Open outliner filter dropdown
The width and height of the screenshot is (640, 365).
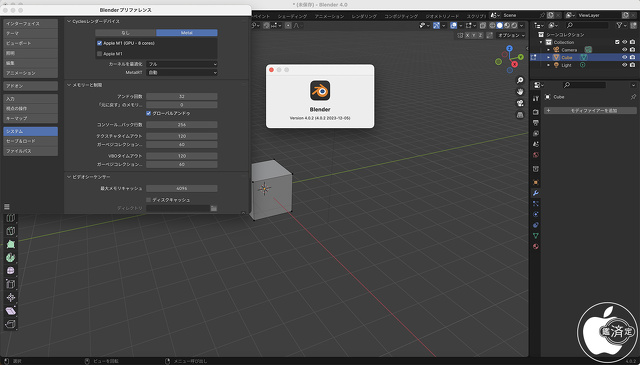tap(621, 25)
